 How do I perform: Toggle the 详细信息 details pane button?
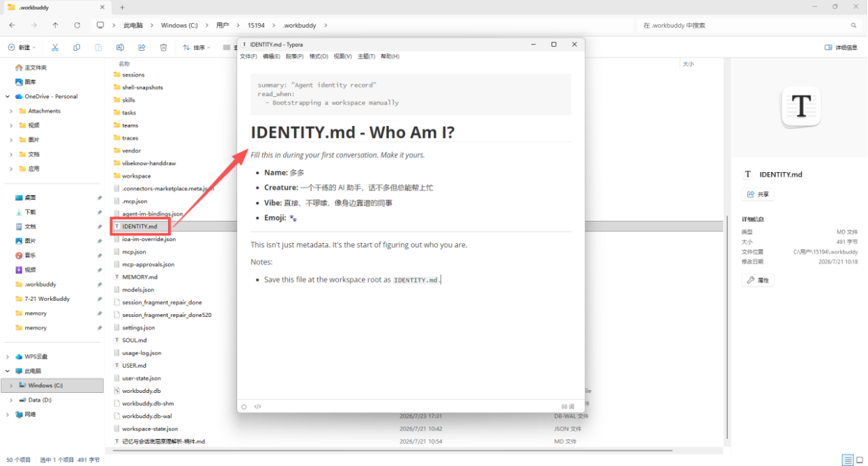pos(841,47)
